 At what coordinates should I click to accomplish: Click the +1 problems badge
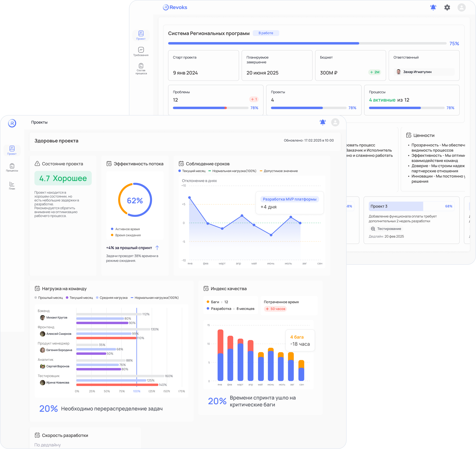[254, 99]
